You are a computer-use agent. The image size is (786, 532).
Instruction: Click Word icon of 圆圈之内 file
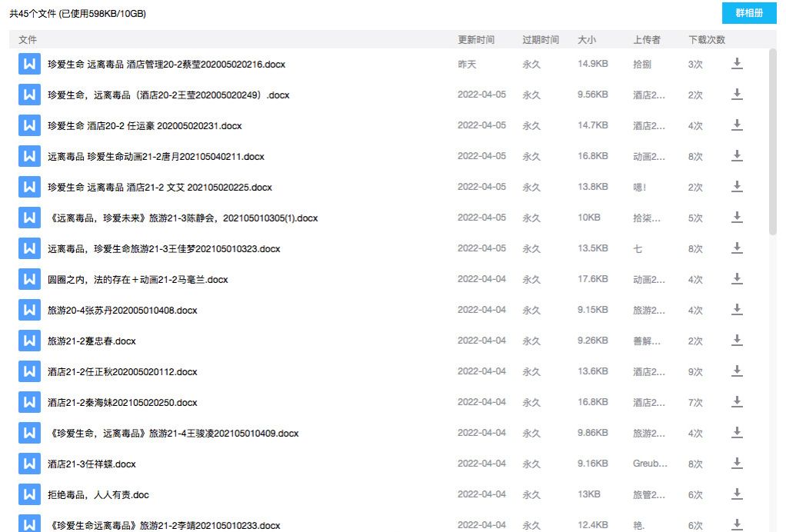tap(29, 279)
